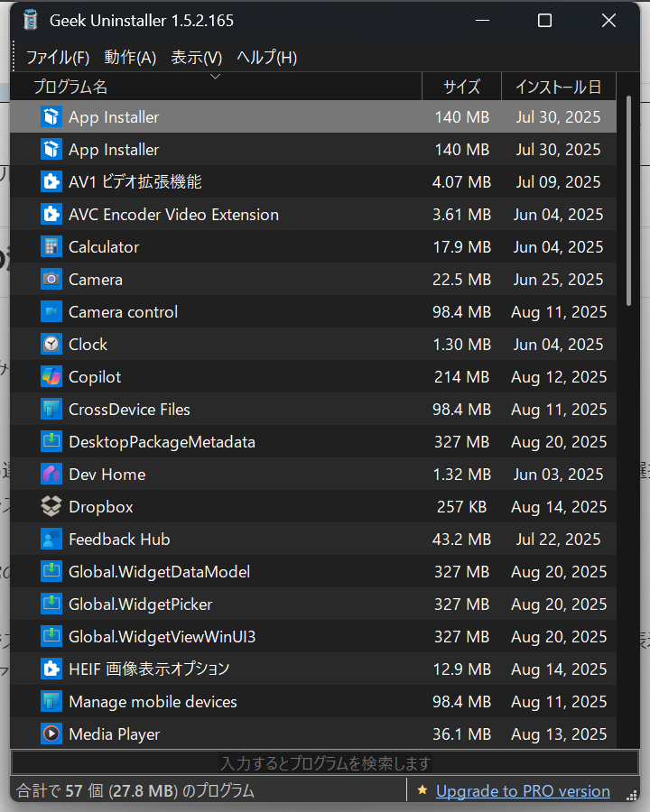Click the 17.9 MB size of Calculator
Screen dimensions: 650x812
click(x=462, y=247)
